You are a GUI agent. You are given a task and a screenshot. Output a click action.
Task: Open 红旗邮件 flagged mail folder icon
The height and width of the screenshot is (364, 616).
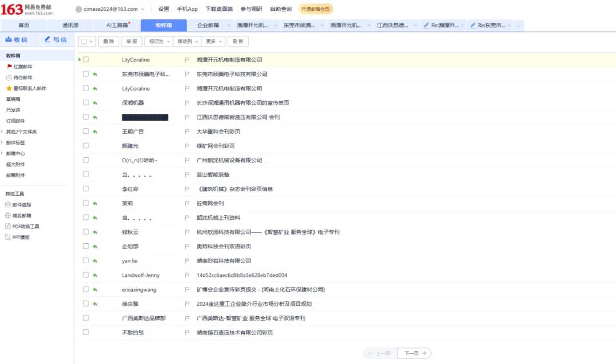[9, 66]
